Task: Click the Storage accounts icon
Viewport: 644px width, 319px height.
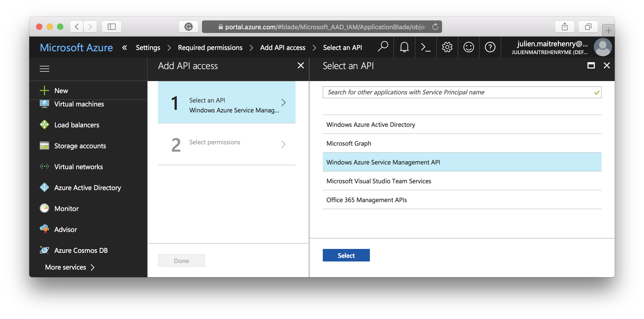Action: (44, 145)
